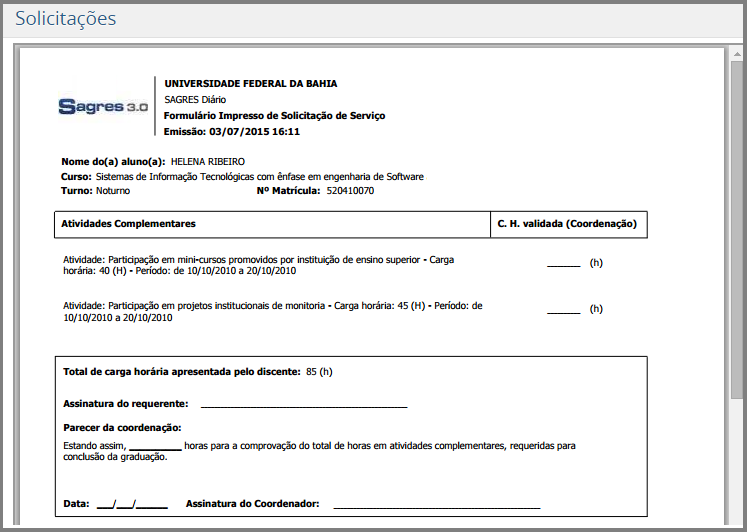Click the Universidade Federal da Bahia heading
This screenshot has width=747, height=532.
250,84
